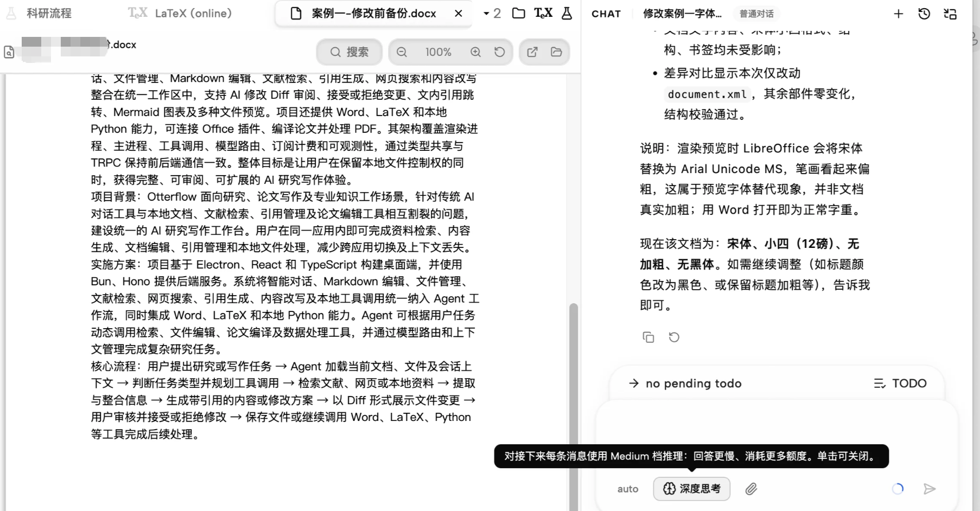Image resolution: width=980 pixels, height=511 pixels.
Task: Open the 修改案例一字体... conversation title
Action: point(682,14)
